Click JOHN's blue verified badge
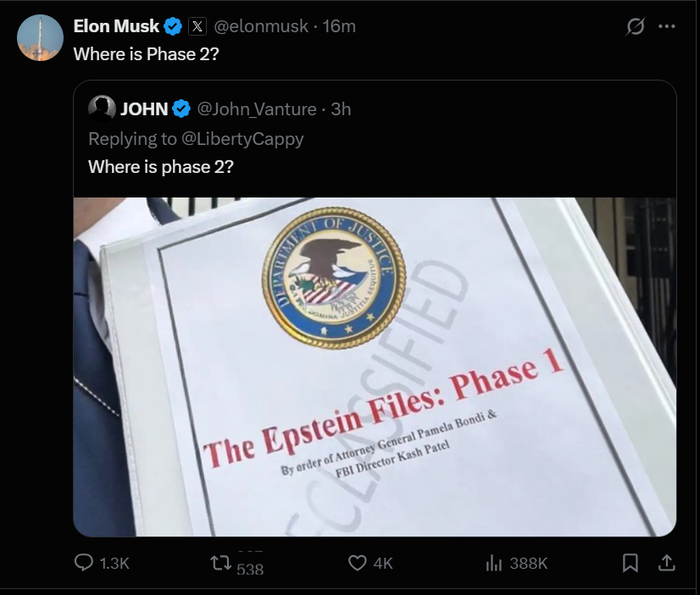The width and height of the screenshot is (700, 595). tap(181, 108)
